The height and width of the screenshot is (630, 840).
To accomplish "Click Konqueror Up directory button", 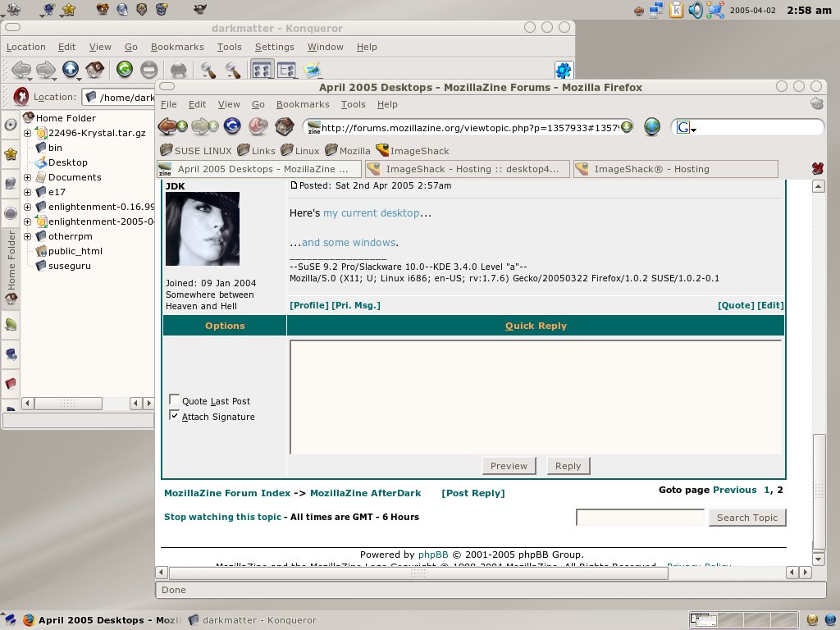I will tap(71, 69).
